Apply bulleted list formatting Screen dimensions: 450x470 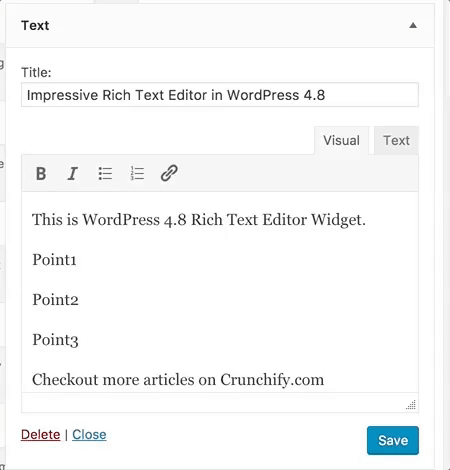(105, 173)
